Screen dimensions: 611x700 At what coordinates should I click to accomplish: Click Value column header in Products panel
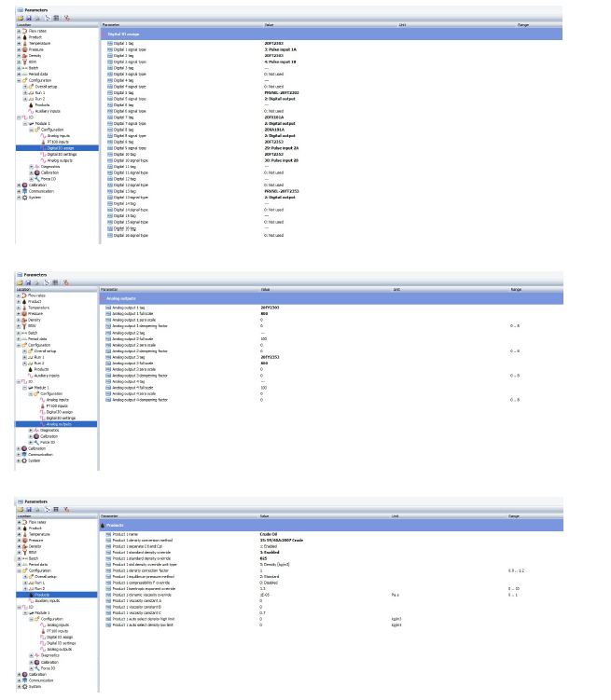click(x=264, y=516)
